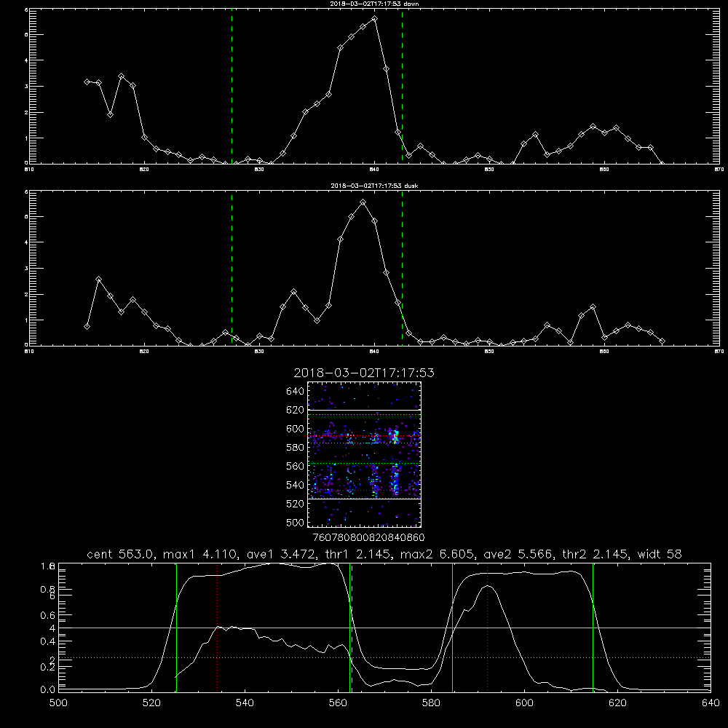This screenshot has height=728, width=728.
Task: Select the '540' tick label on bottom profile x-axis
Action: pos(245,703)
